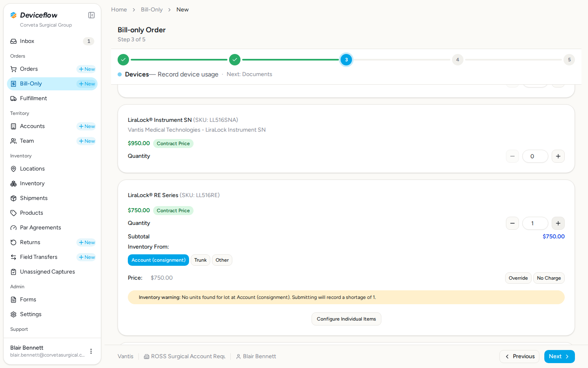Viewport: 588px width, 368px height.
Task: Decrease LiraLock RE Series quantity
Action: click(512, 223)
